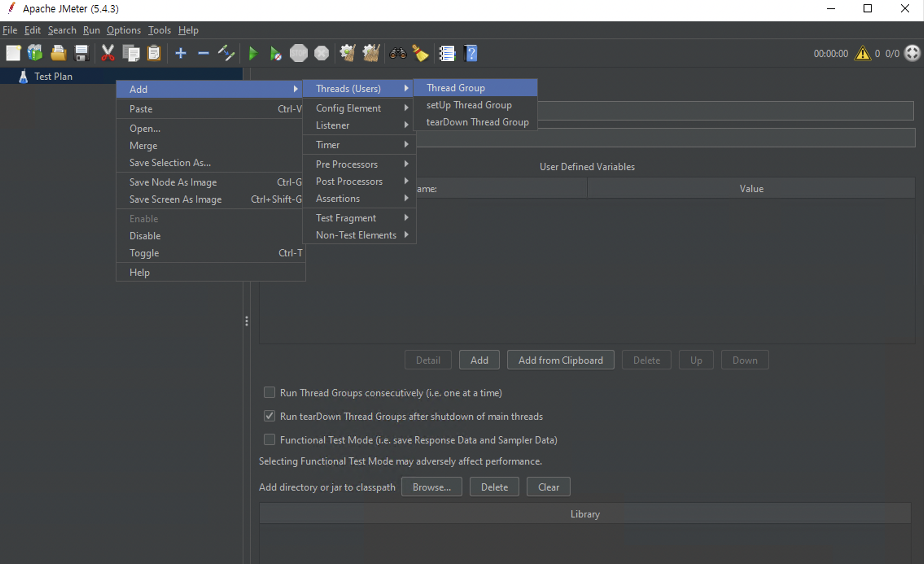
Task: Click the Search binoculars icon
Action: pos(398,53)
